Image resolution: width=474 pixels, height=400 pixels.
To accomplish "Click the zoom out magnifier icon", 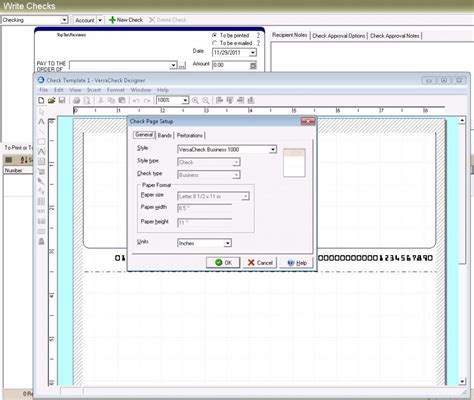I will 206,100.
